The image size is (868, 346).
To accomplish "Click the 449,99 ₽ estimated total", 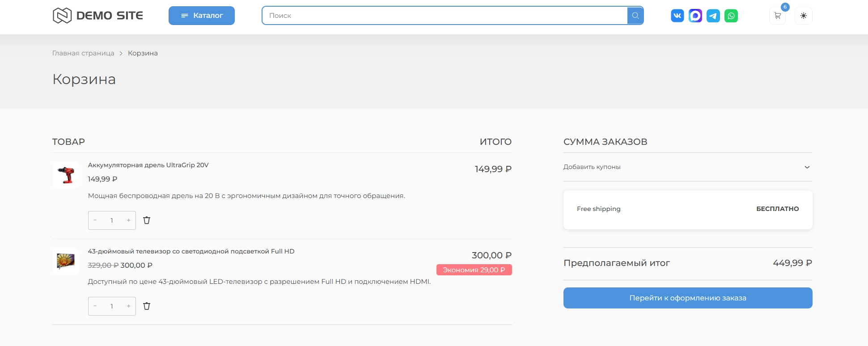I will click(x=792, y=263).
